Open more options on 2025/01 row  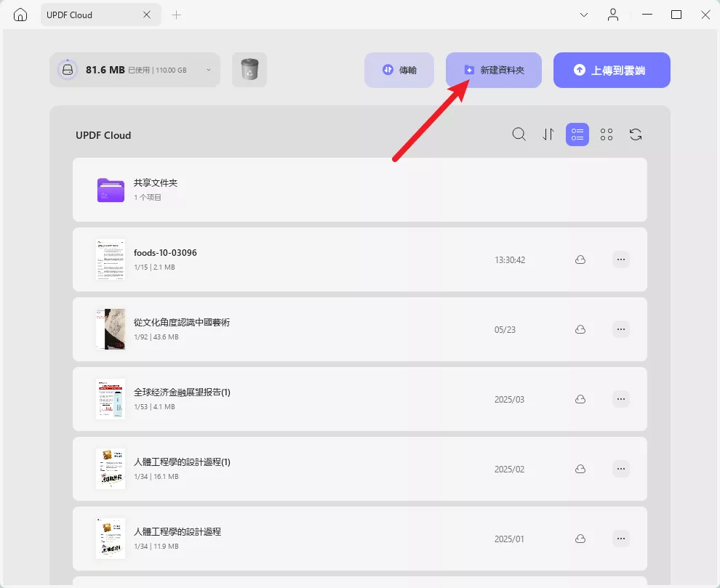(x=621, y=539)
